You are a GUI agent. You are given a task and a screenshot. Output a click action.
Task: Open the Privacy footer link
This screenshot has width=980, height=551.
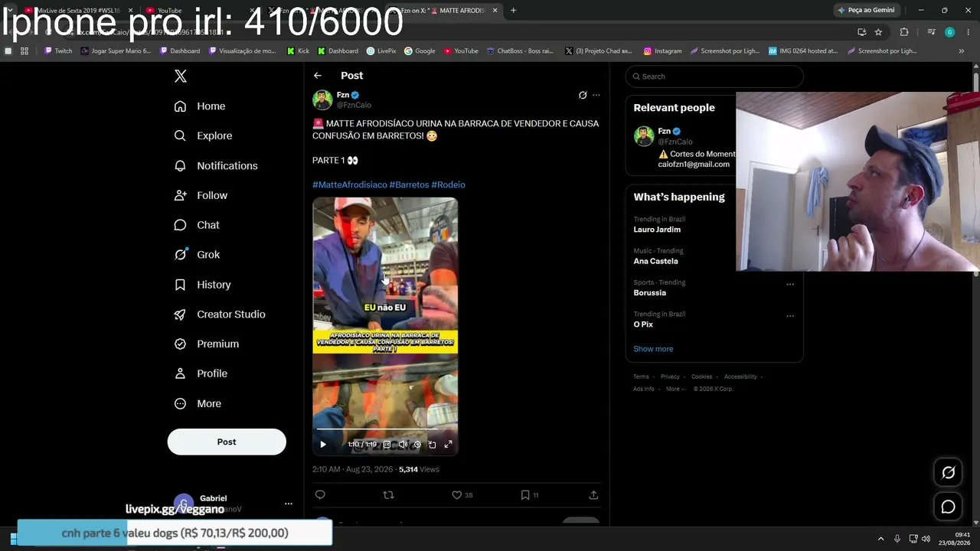tap(670, 377)
